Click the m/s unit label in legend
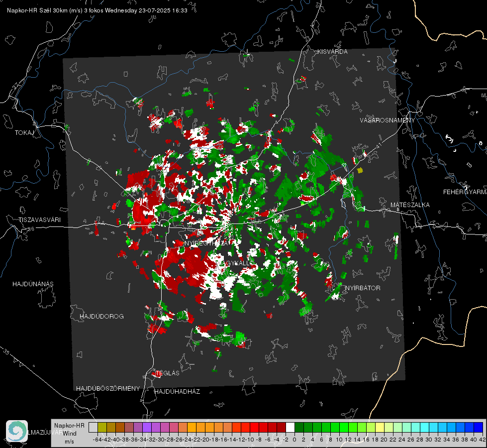Image resolution: width=487 pixels, height=448 pixels. click(69, 442)
